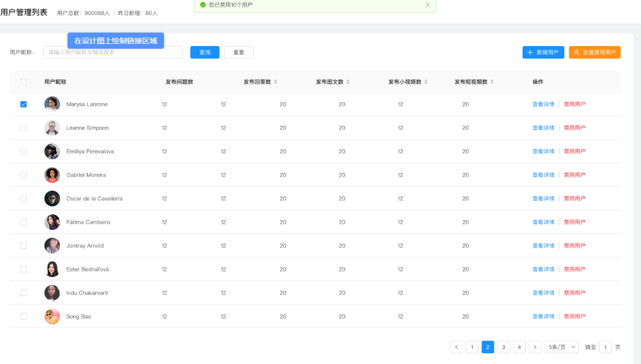Check Song Bao's row checkbox
Image resolution: width=641 pixels, height=364 pixels.
24,317
